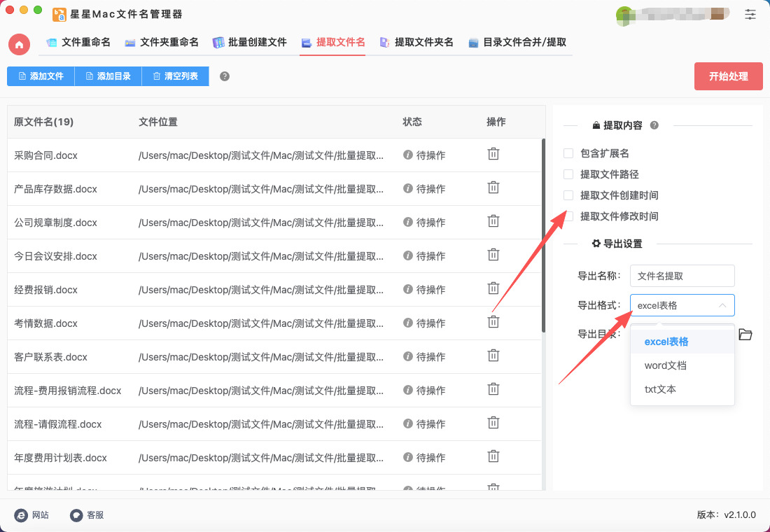Remove 客户联系表.docx using its trash icon
This screenshot has height=532, width=770.
tap(493, 356)
